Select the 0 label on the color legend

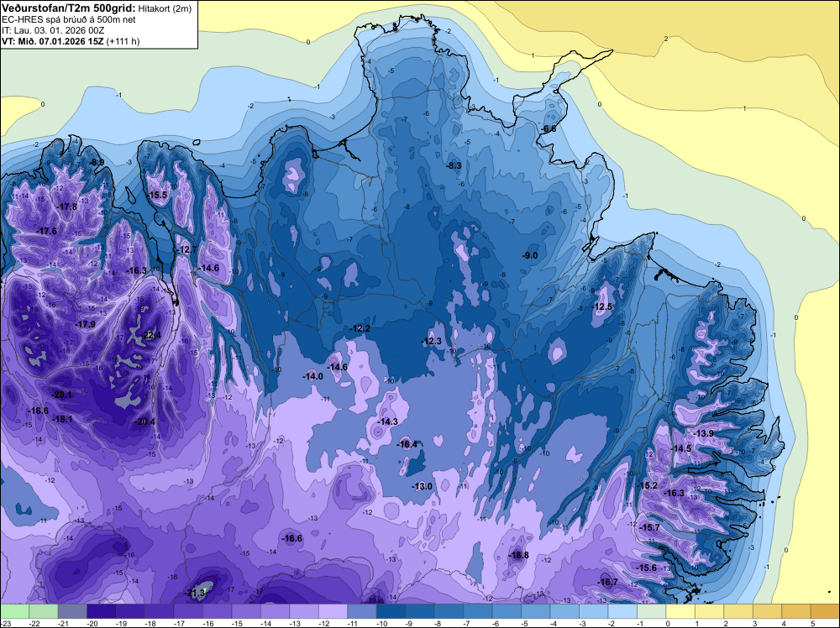668,624
